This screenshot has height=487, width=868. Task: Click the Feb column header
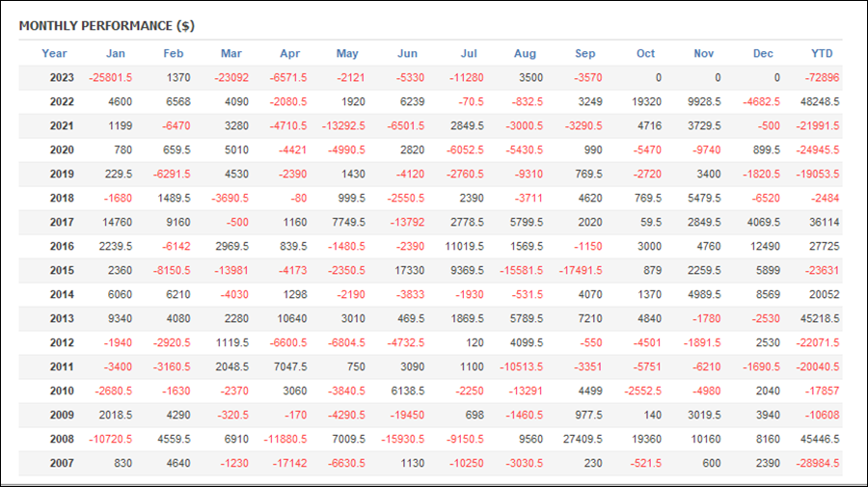tap(174, 54)
